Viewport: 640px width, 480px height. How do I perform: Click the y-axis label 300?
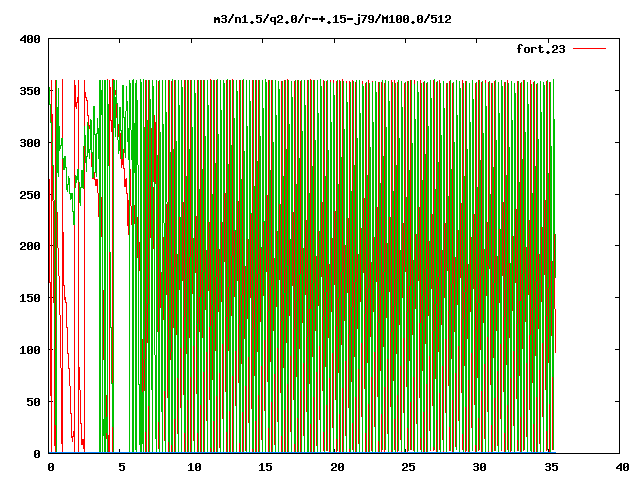[30, 143]
